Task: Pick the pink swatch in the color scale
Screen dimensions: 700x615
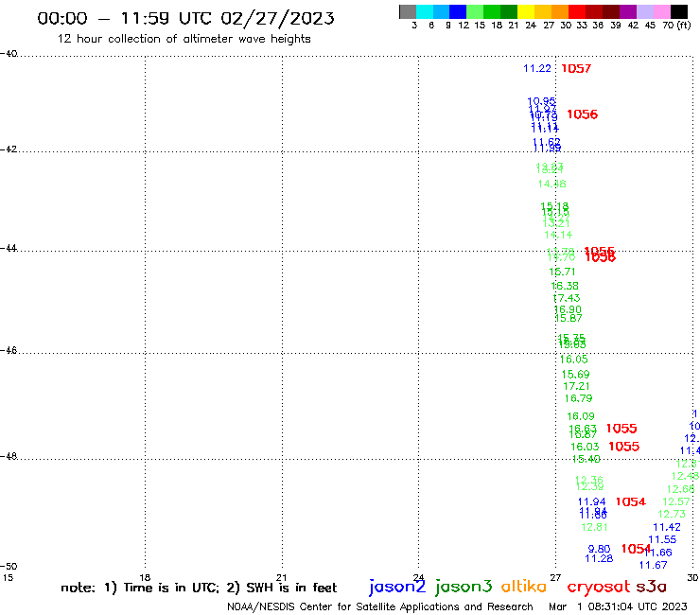Action: click(661, 11)
